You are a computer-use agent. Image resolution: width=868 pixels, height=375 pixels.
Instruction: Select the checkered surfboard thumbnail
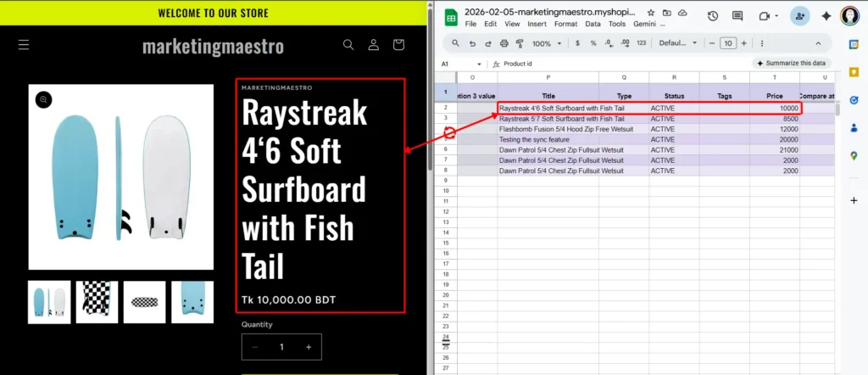pos(97,302)
